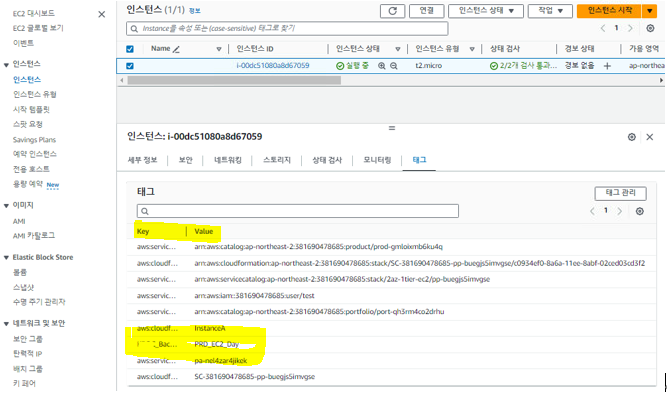The width and height of the screenshot is (667, 393).
Task: Open 인스턴스 유형 in sidebar
Action: click(x=34, y=94)
